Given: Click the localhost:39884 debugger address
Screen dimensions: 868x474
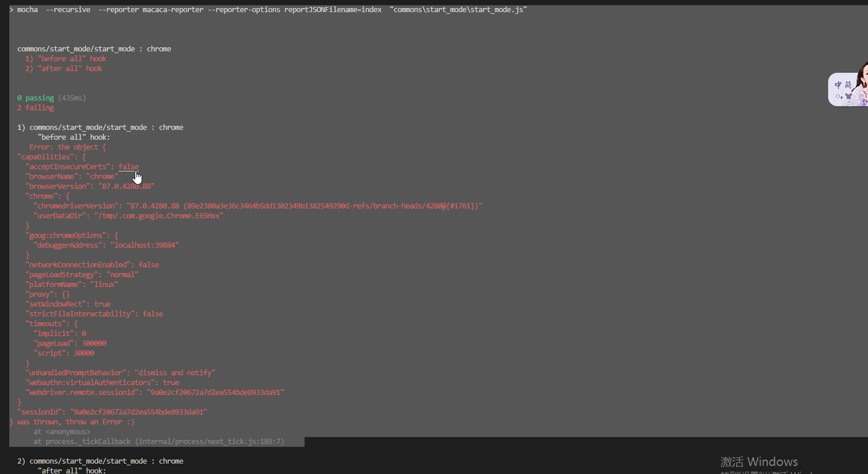Looking at the screenshot, I should pos(145,245).
